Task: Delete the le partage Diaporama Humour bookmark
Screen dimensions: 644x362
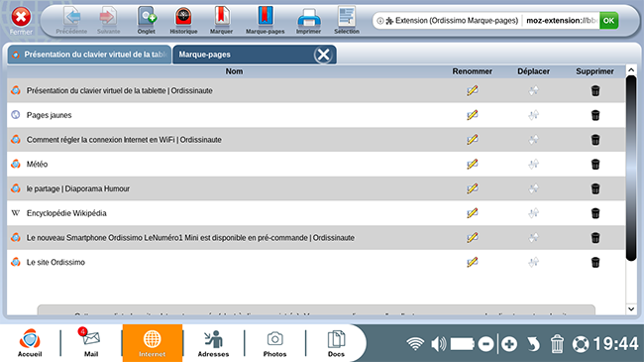Action: pos(595,188)
